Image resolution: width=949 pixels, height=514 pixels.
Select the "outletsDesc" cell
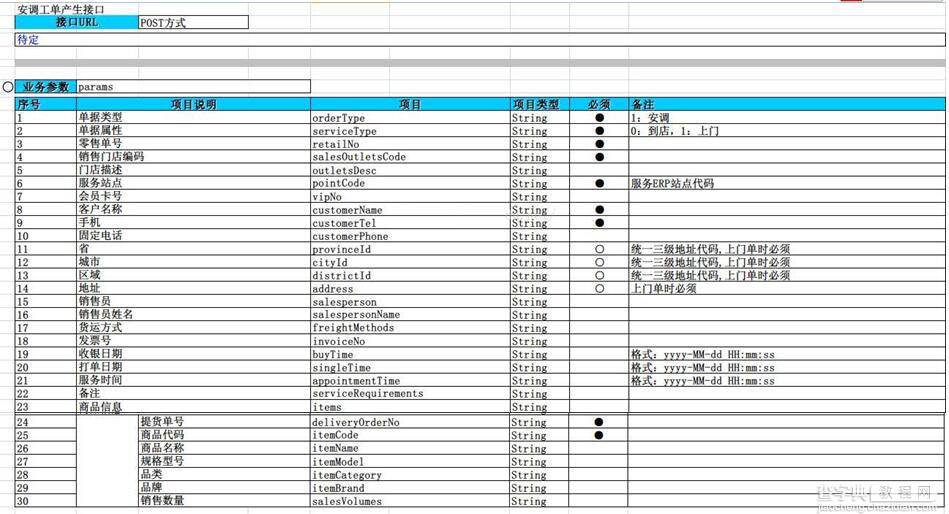410,170
